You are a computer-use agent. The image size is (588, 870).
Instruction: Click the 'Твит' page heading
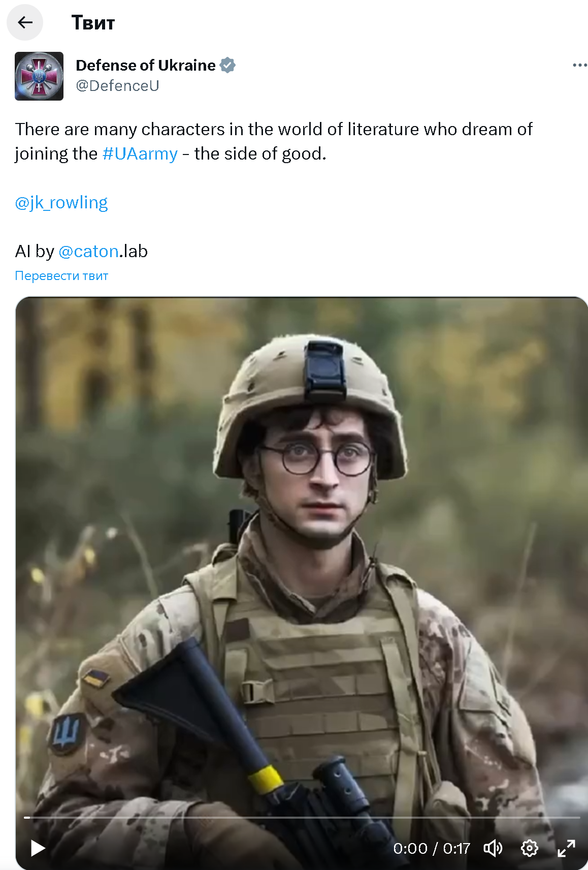coord(93,22)
